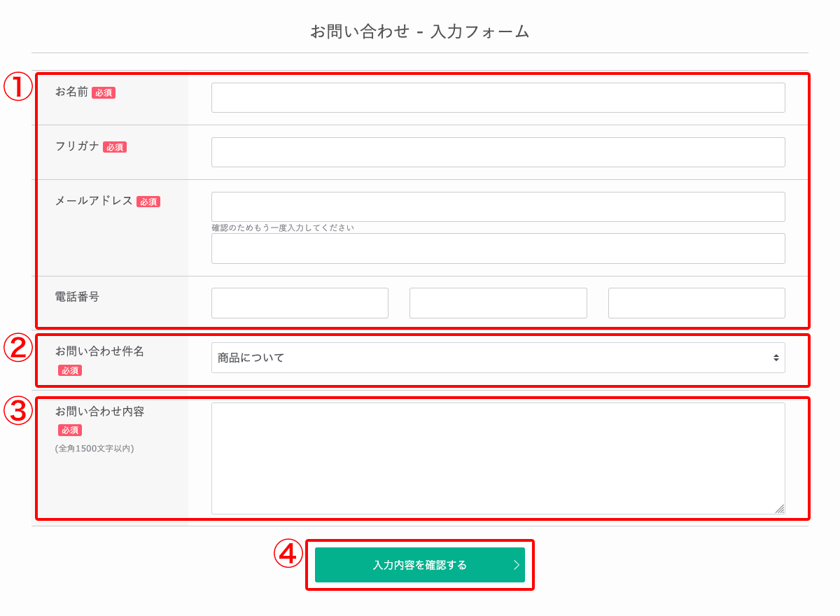Viewport: 840px width, 616px height.
Task: Click the chevron arrow on the confirm button
Action: tap(516, 565)
